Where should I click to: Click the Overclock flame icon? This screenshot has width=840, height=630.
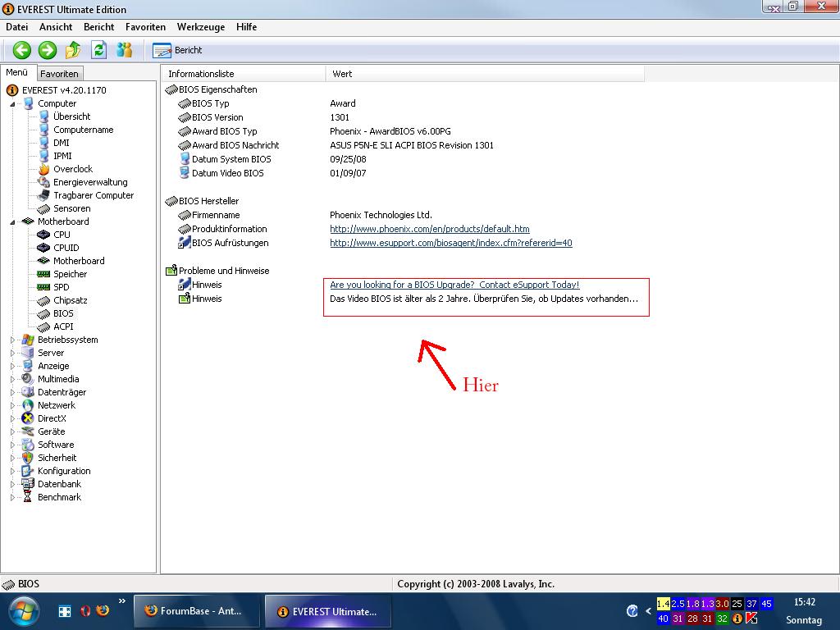(x=44, y=169)
